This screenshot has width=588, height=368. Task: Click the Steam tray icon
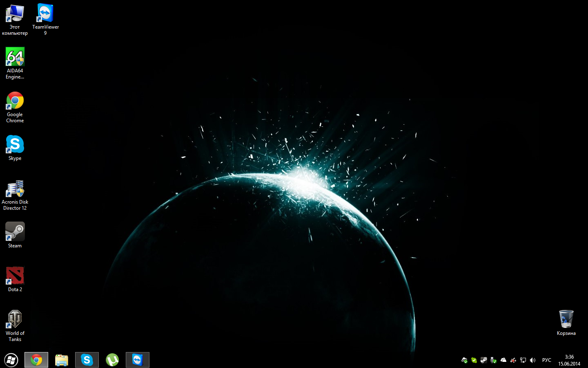pos(484,360)
